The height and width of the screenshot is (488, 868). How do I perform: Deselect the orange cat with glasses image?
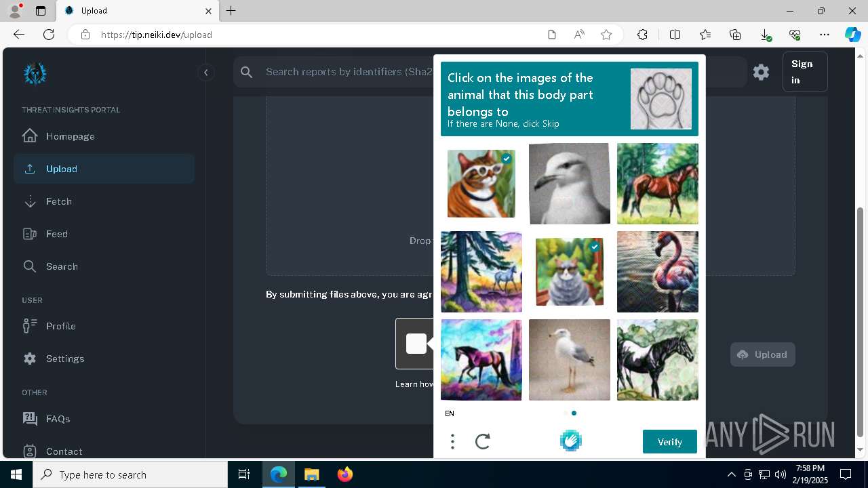click(481, 184)
